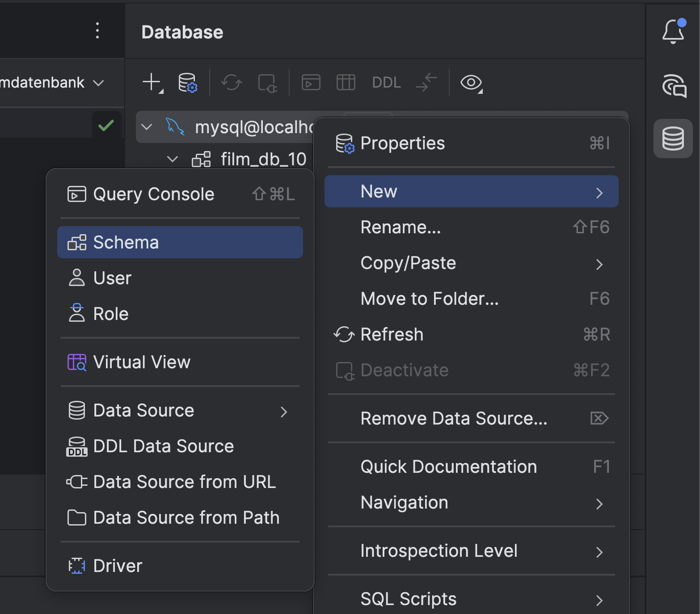Click the Jump to Source arrows icon
Screen dimensions: 700x614
click(426, 83)
